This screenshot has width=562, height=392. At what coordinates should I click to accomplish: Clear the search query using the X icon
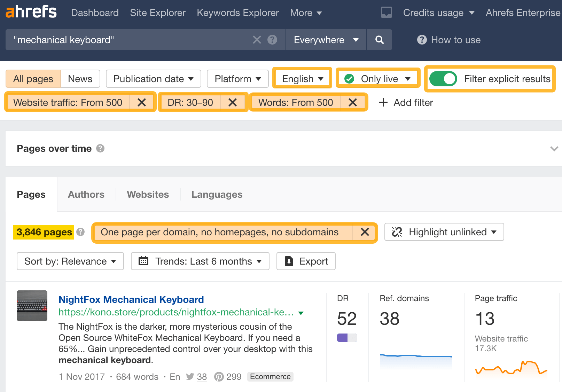tap(257, 40)
